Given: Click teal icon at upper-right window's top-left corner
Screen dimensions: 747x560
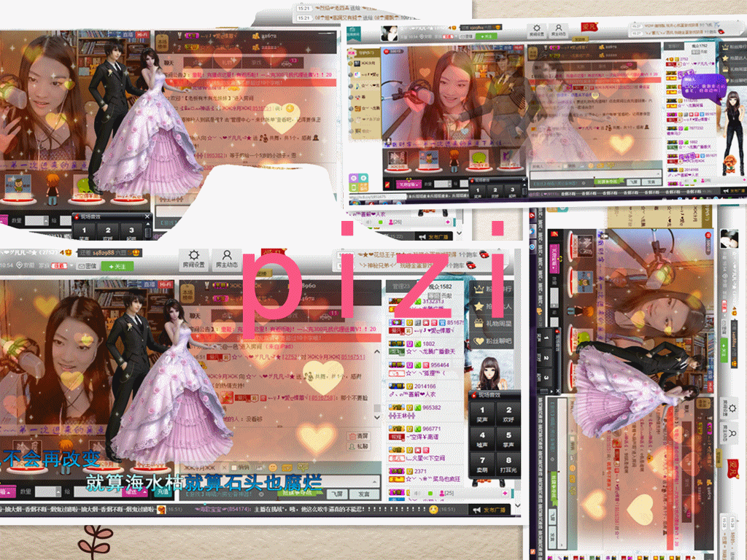Looking at the screenshot, I should tap(353, 34).
